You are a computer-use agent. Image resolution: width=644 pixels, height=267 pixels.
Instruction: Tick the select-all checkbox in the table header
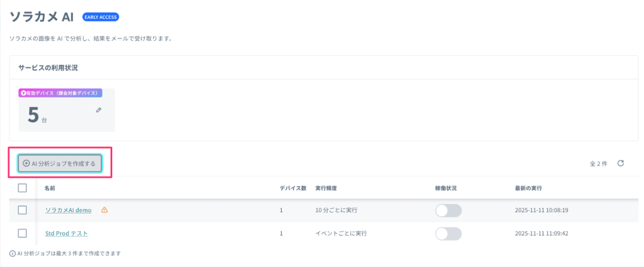[x=23, y=188]
